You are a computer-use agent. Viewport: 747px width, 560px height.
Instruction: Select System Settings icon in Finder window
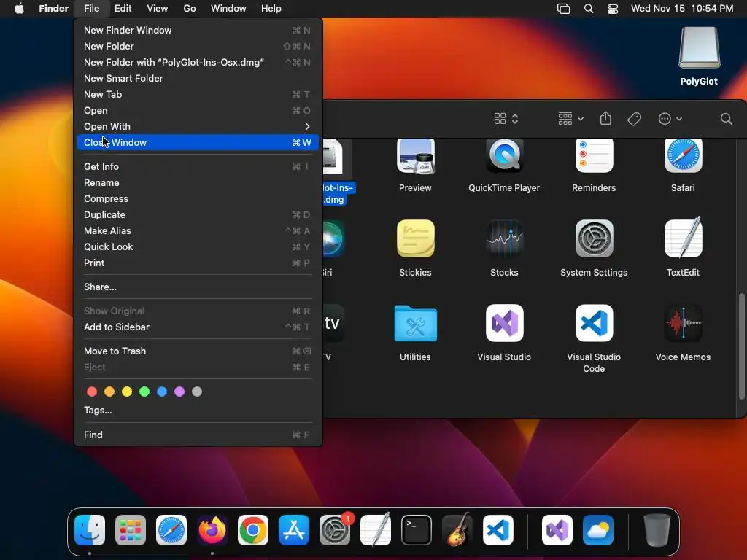(x=594, y=238)
